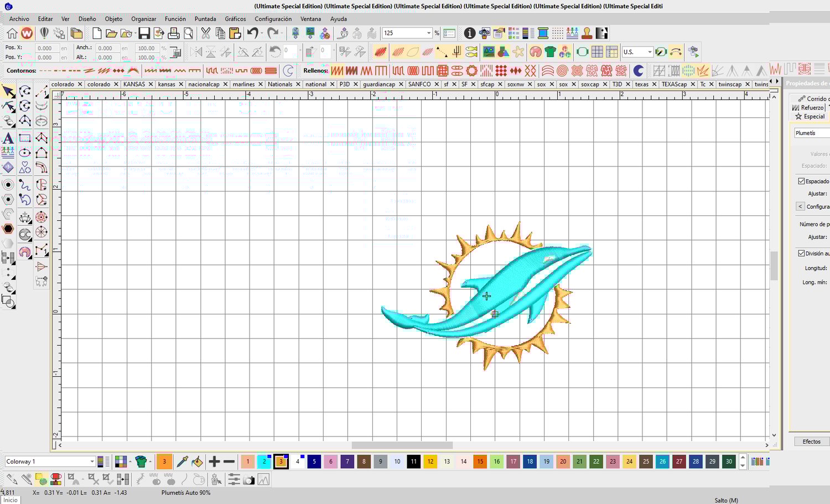Click the green T-shirt icon in the top toolbar
This screenshot has height=504, width=830.
click(550, 52)
